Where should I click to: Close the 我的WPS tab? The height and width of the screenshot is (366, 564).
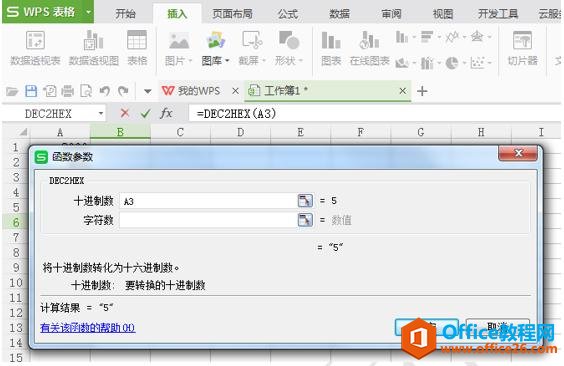[x=235, y=91]
